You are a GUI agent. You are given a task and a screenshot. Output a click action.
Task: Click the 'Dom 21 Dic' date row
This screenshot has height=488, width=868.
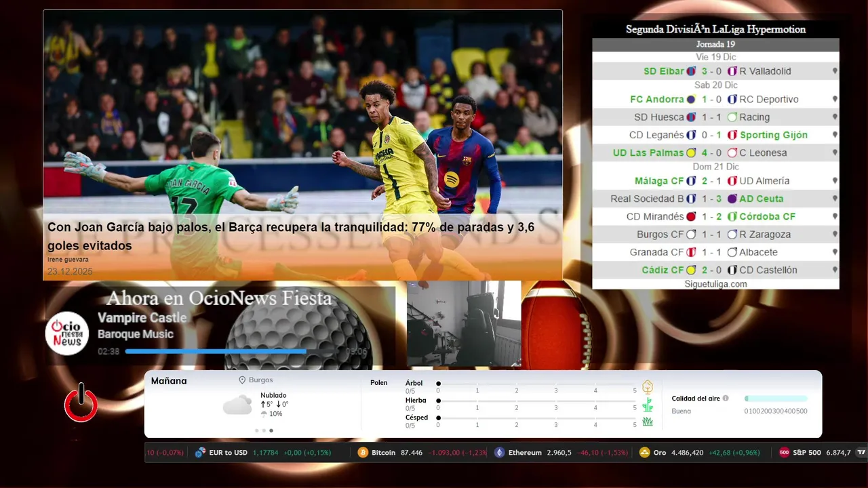(715, 167)
